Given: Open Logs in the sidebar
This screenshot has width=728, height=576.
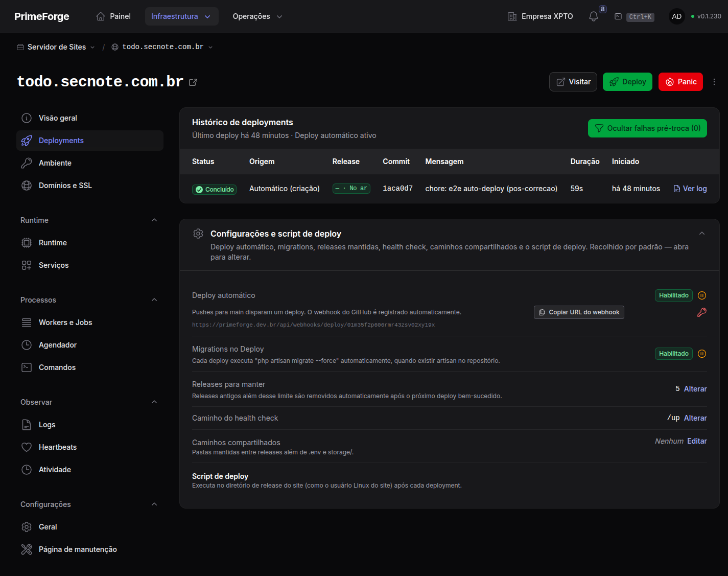Looking at the screenshot, I should 90,425.
